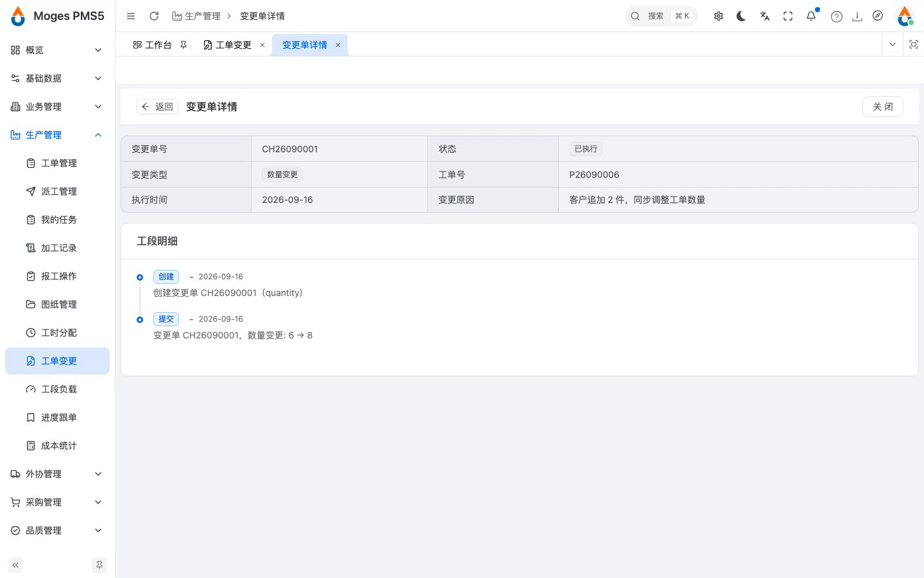Screen dimensions: 924x578
Task: Click the Moges PMS5 logo
Action: coord(57,16)
